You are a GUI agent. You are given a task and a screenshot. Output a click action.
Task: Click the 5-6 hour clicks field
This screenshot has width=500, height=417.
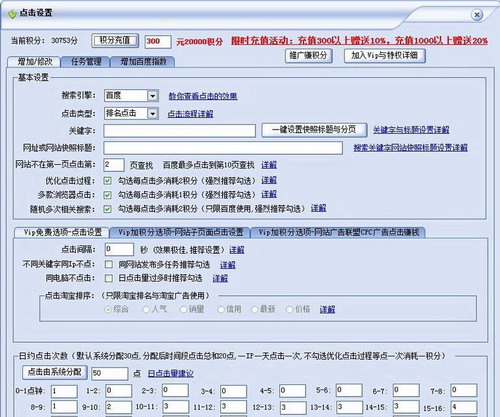pyautogui.click(x=349, y=390)
